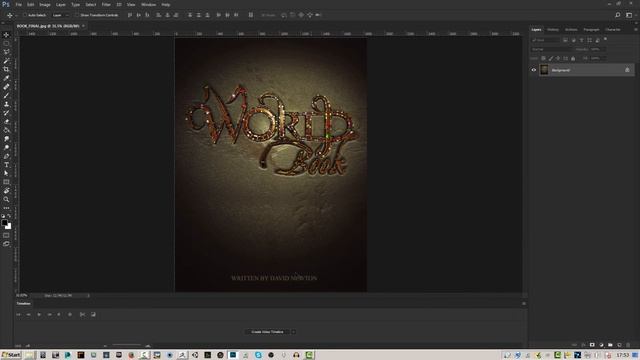Screen dimensions: 640x360
Task: Click the transition icon in Timeline
Action: 93,314
